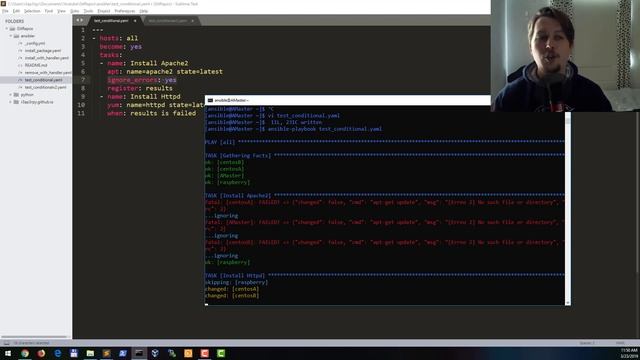Collapse the ansible folder in sidebar
This screenshot has width=640, height=360.
tap(11, 36)
